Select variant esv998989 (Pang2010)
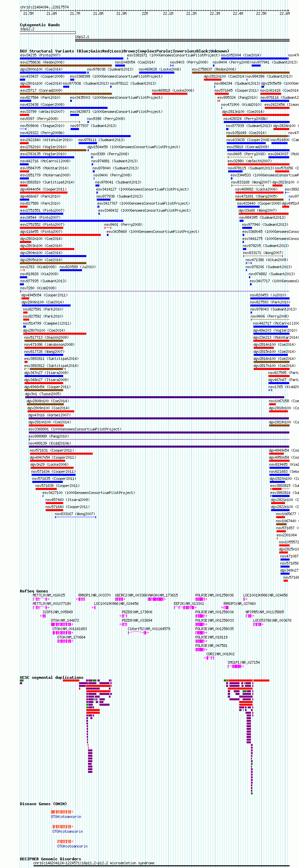 (x=48, y=437)
